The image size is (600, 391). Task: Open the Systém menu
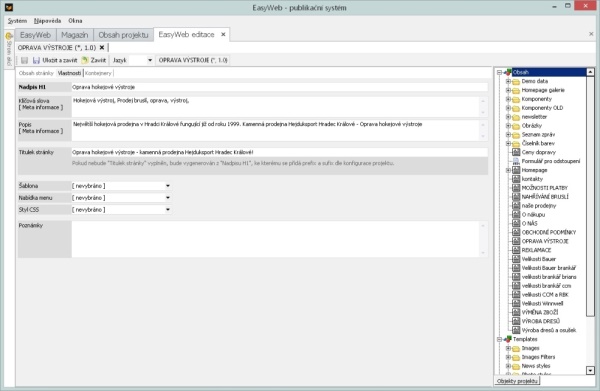coord(17,21)
